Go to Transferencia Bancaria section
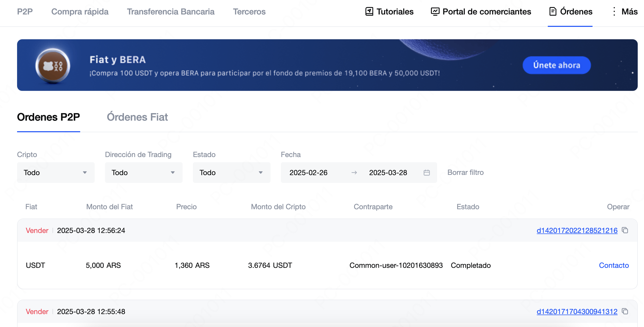The width and height of the screenshot is (644, 327). coord(171,12)
